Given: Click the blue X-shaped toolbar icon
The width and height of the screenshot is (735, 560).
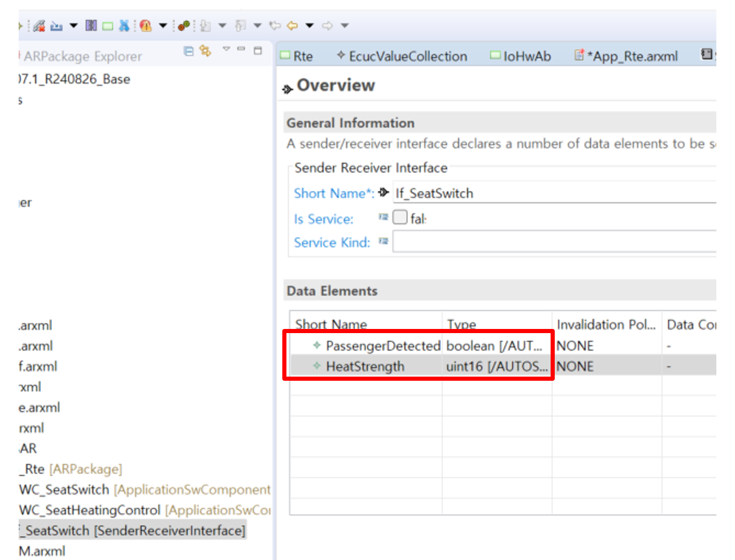Looking at the screenshot, I should [x=124, y=25].
